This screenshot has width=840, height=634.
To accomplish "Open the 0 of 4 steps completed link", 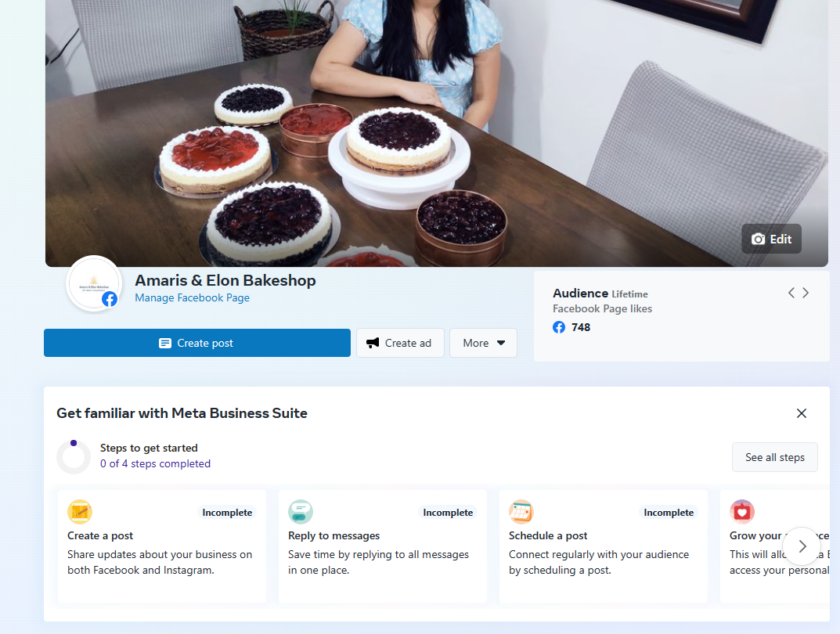I will point(155,463).
